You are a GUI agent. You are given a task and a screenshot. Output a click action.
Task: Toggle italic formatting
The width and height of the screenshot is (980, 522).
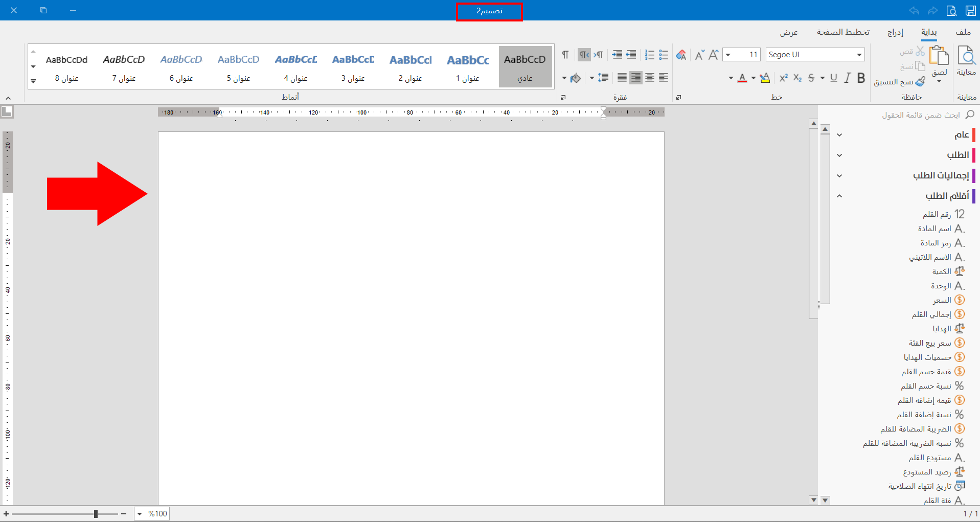pos(848,78)
